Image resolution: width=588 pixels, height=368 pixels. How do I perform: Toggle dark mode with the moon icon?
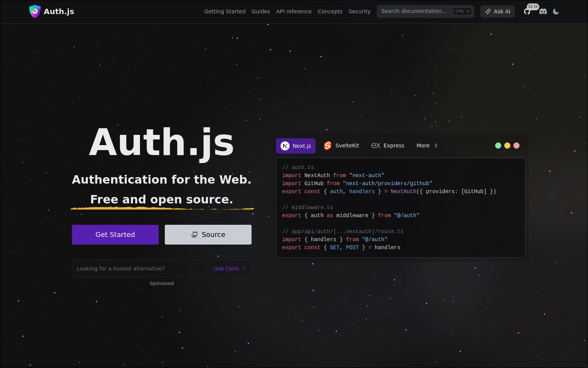click(x=556, y=11)
